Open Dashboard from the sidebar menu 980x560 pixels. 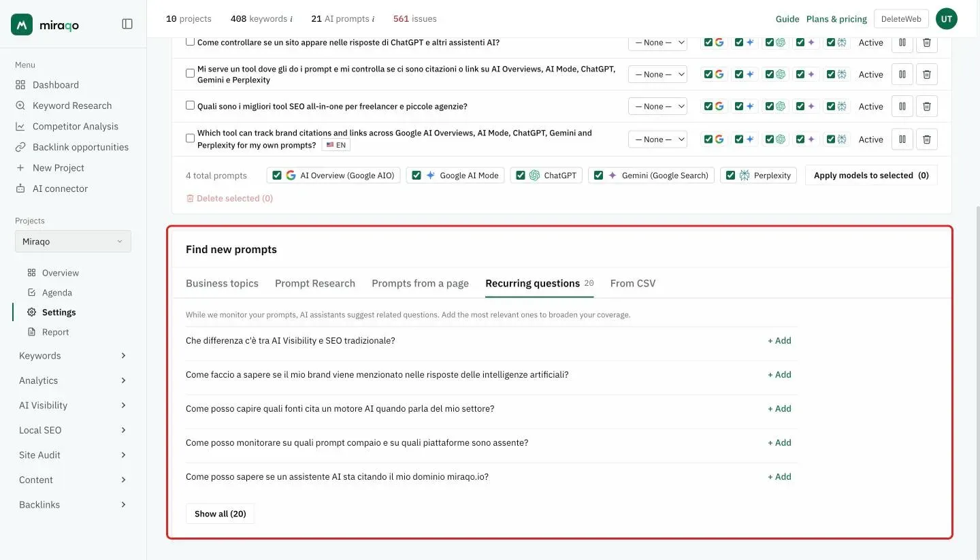click(56, 85)
